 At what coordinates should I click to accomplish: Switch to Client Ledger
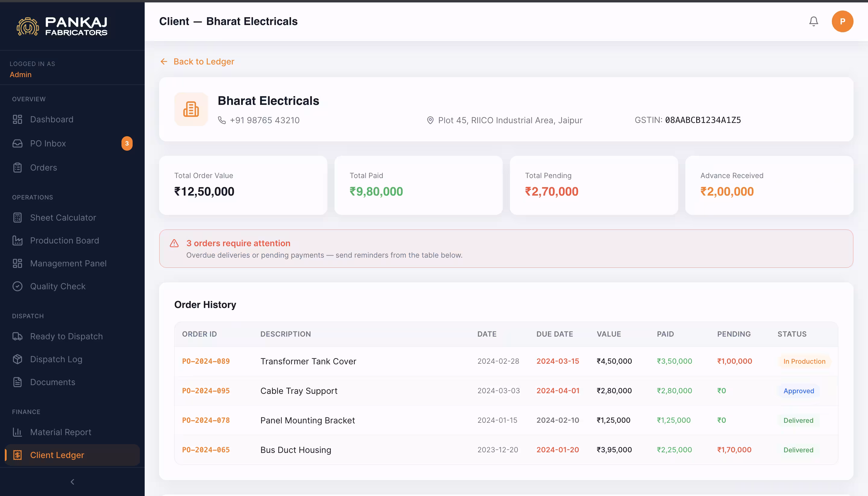click(x=57, y=455)
